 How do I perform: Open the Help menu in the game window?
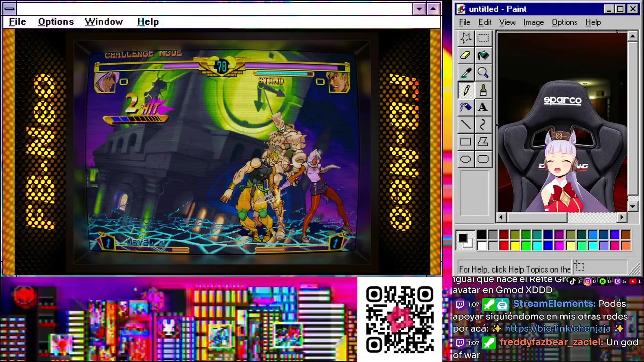148,22
